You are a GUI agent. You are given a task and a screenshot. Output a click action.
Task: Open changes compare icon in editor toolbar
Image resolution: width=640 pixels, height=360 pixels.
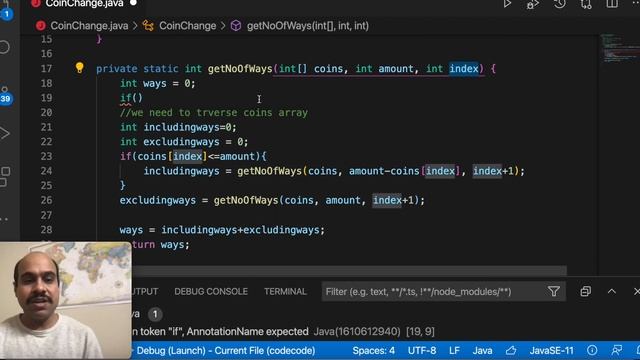click(x=586, y=4)
